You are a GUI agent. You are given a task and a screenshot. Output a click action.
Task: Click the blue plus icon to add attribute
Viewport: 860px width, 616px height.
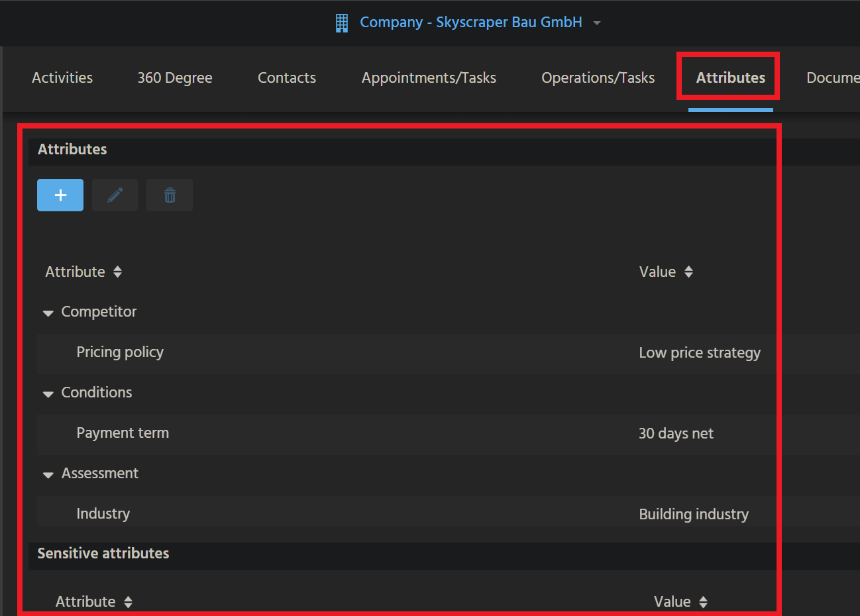60,195
